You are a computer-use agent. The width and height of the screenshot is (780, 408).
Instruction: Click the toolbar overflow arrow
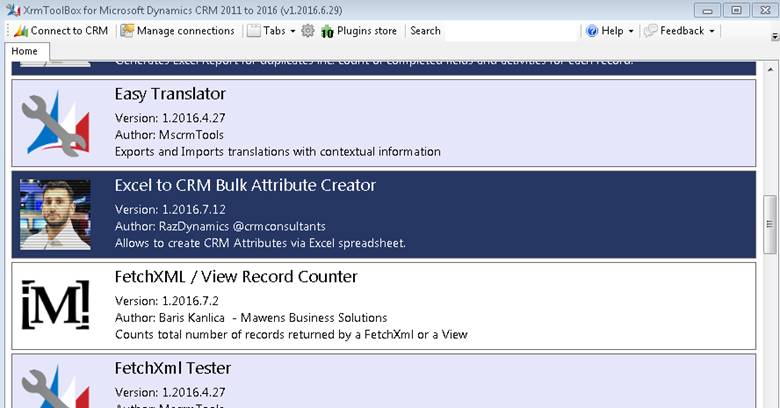pyautogui.click(x=775, y=36)
